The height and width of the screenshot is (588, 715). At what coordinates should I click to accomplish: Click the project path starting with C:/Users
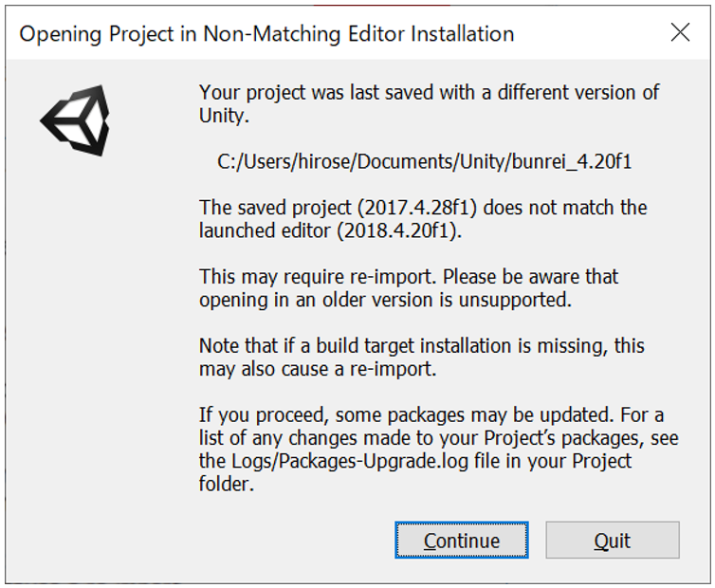424,161
